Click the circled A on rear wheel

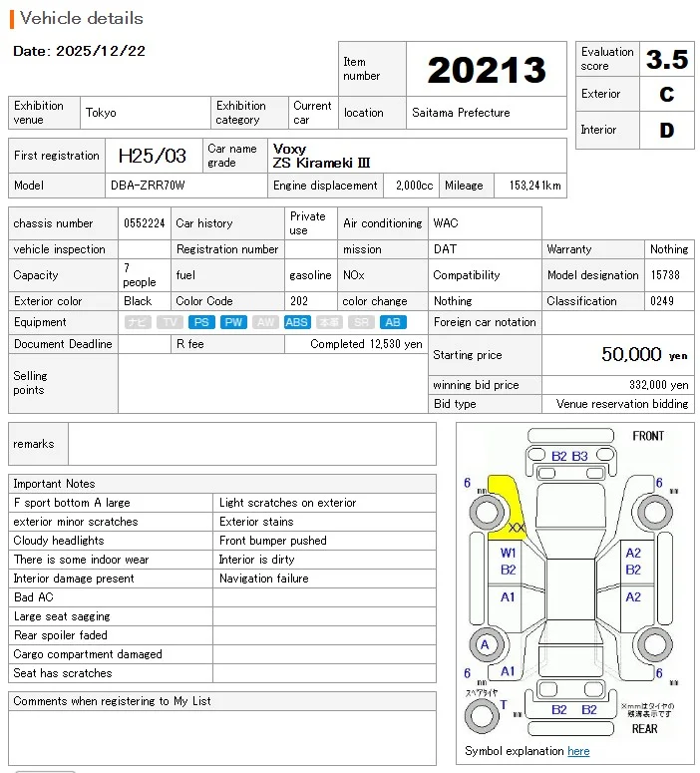tap(485, 644)
